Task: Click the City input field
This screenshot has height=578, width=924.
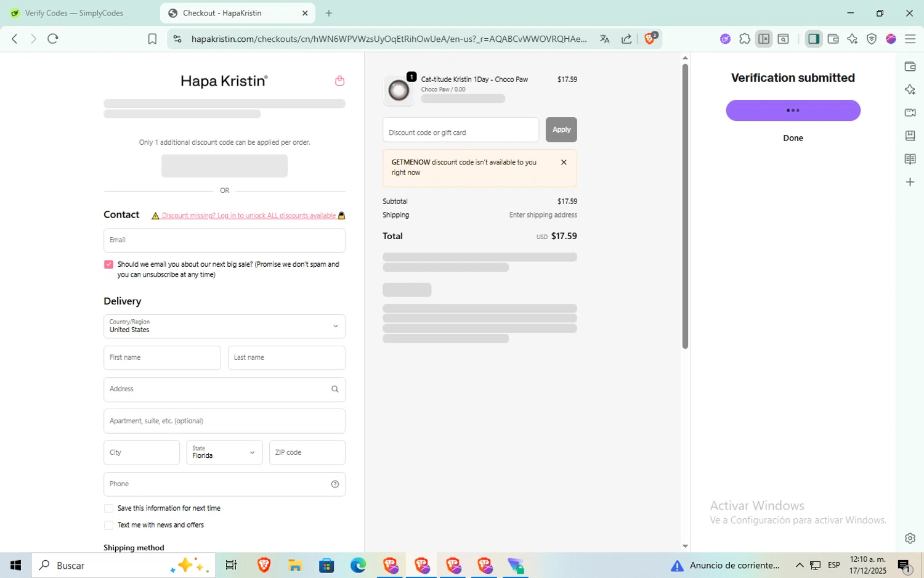Action: (x=142, y=452)
